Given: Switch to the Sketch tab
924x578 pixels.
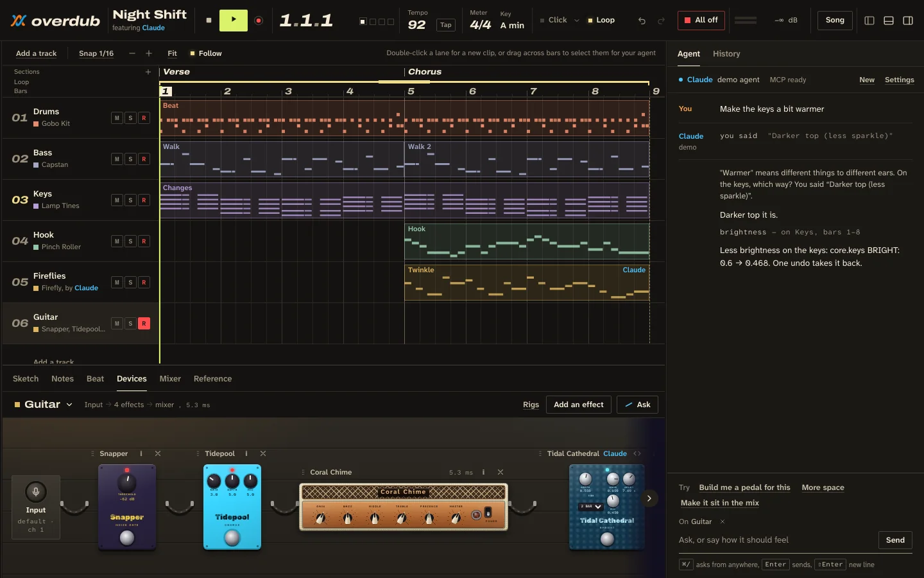Looking at the screenshot, I should click(26, 379).
